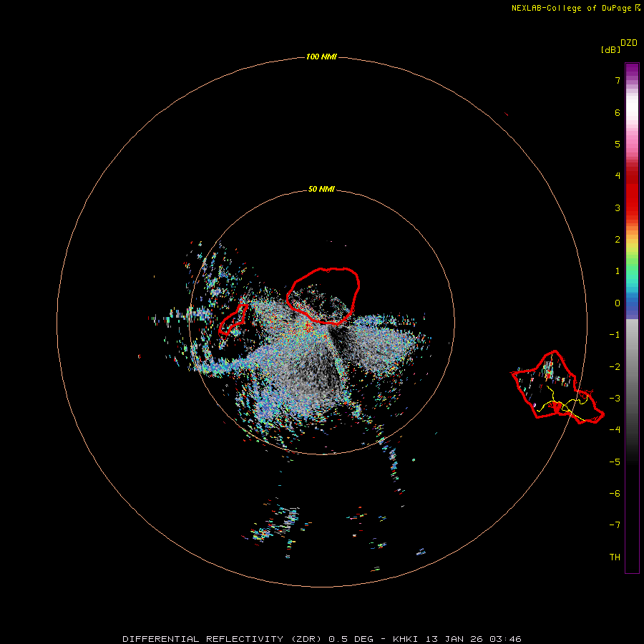Click the -1 value on the dB scale
Image resolution: width=644 pixels, height=644 pixels.
pyautogui.click(x=615, y=335)
